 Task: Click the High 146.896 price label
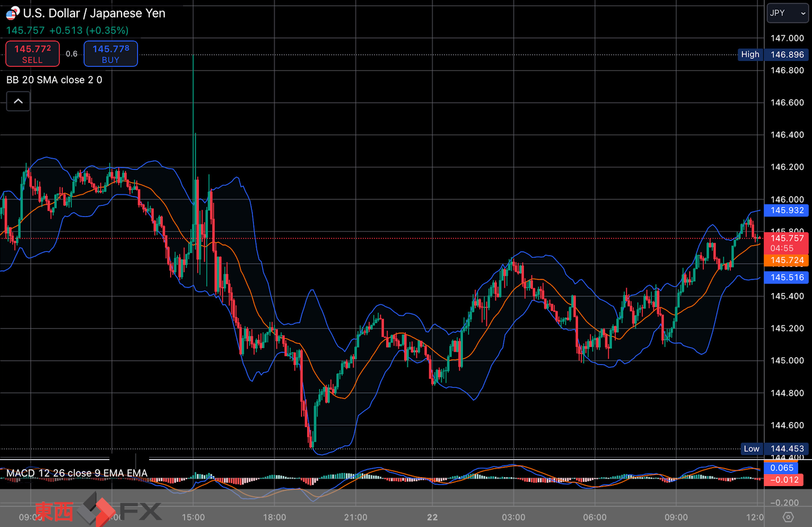click(774, 55)
